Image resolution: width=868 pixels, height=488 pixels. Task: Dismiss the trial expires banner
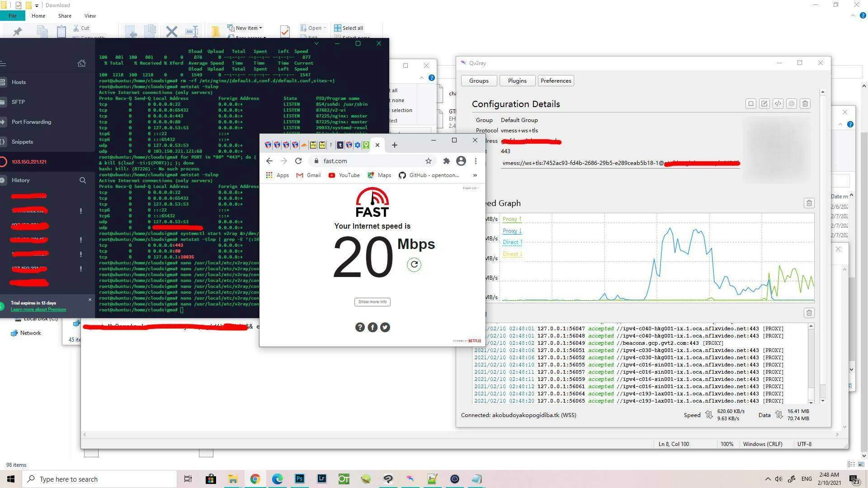(90, 300)
